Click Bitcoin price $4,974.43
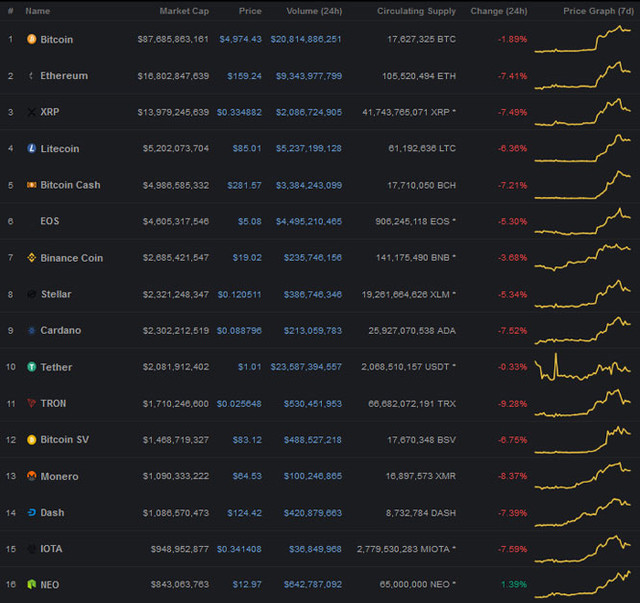640x603 pixels. coord(240,39)
